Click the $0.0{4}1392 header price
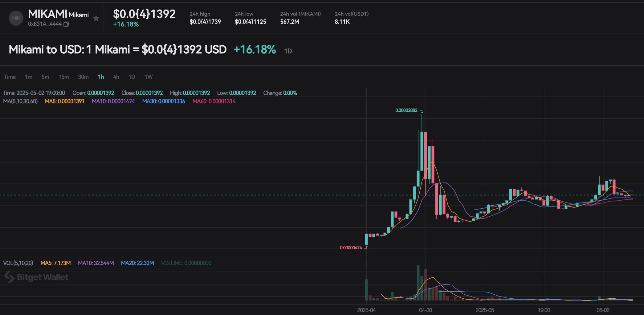Viewport: 644px width, 315px height. (x=144, y=14)
